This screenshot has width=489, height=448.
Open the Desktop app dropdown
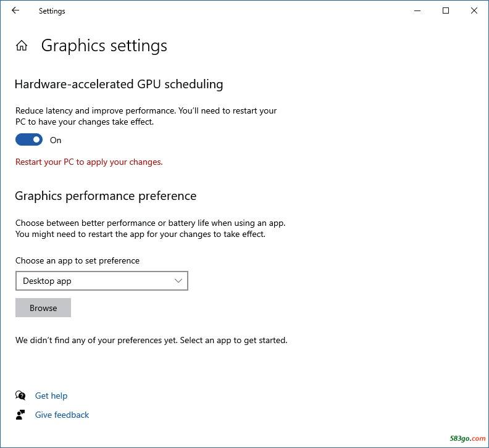(102, 281)
